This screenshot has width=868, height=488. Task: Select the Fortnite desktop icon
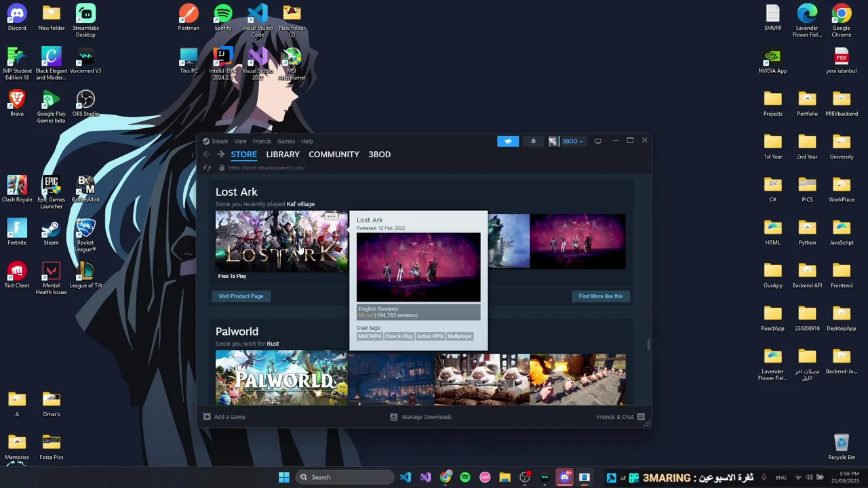tap(17, 232)
